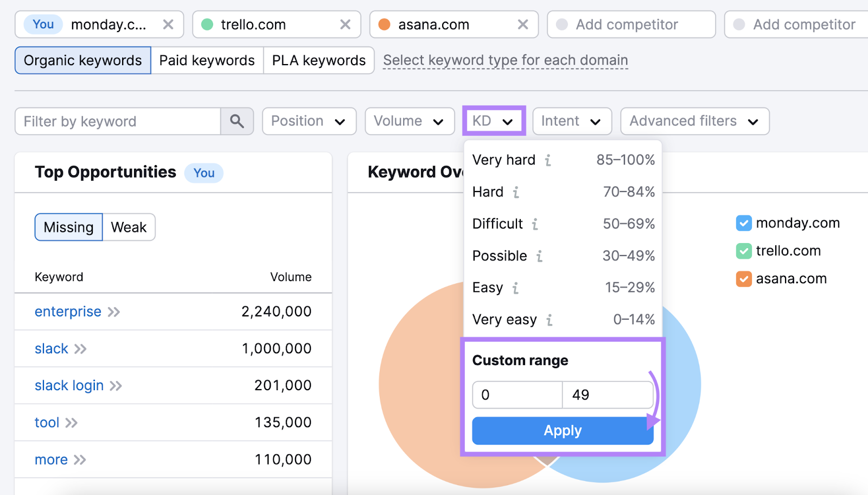Open the Volume filter dropdown
868x495 pixels.
tap(409, 121)
